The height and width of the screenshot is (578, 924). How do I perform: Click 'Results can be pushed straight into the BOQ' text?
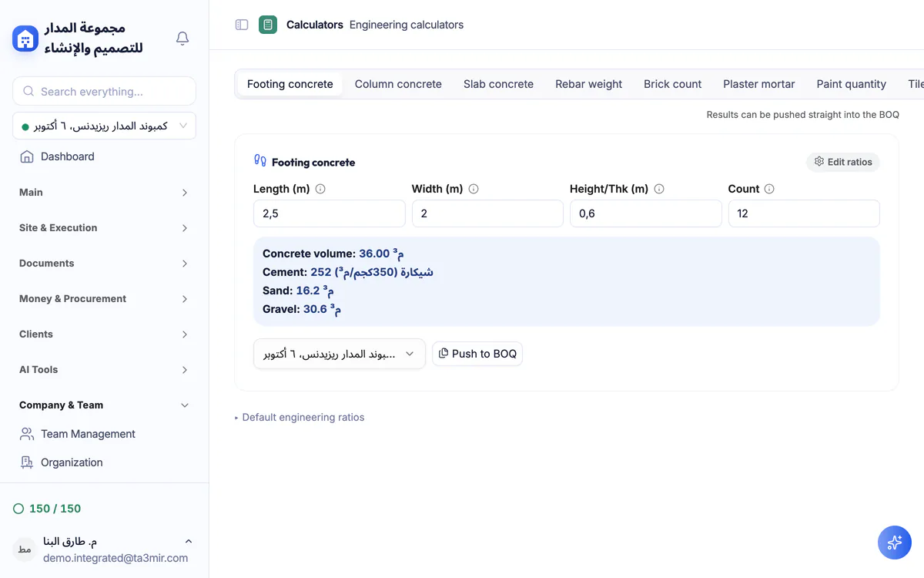[x=803, y=115]
